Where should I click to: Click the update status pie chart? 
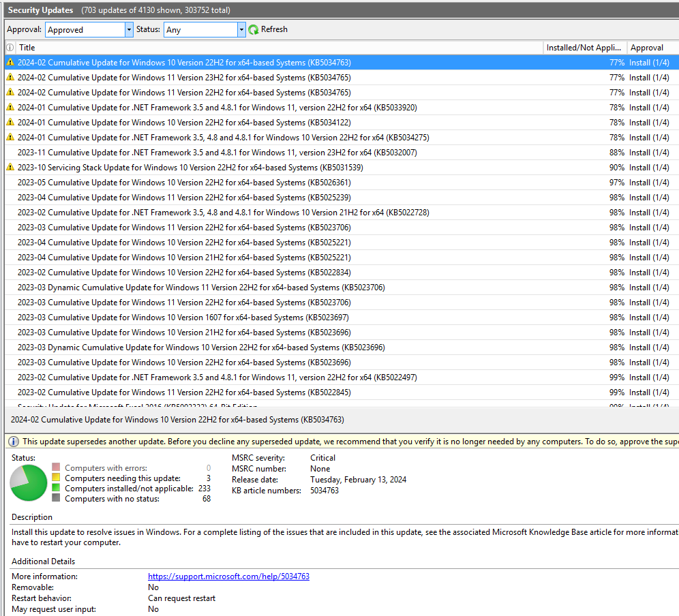click(x=29, y=482)
